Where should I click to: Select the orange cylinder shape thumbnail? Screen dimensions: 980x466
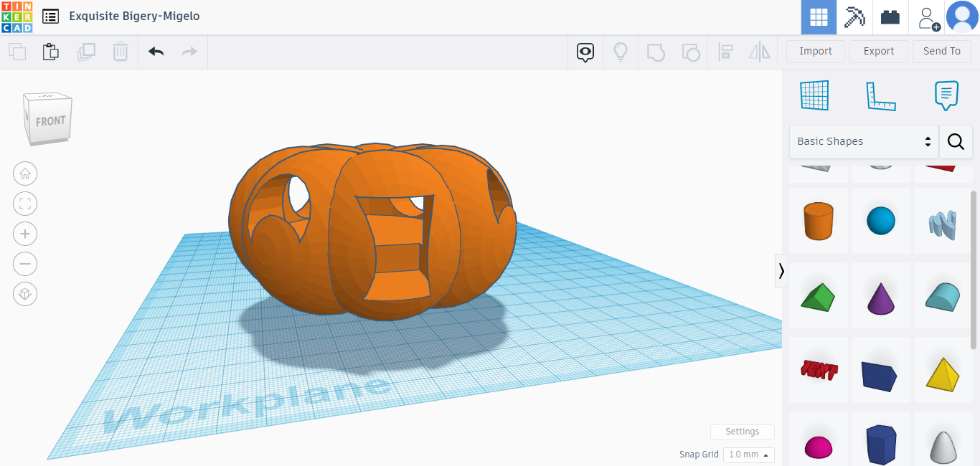(819, 221)
